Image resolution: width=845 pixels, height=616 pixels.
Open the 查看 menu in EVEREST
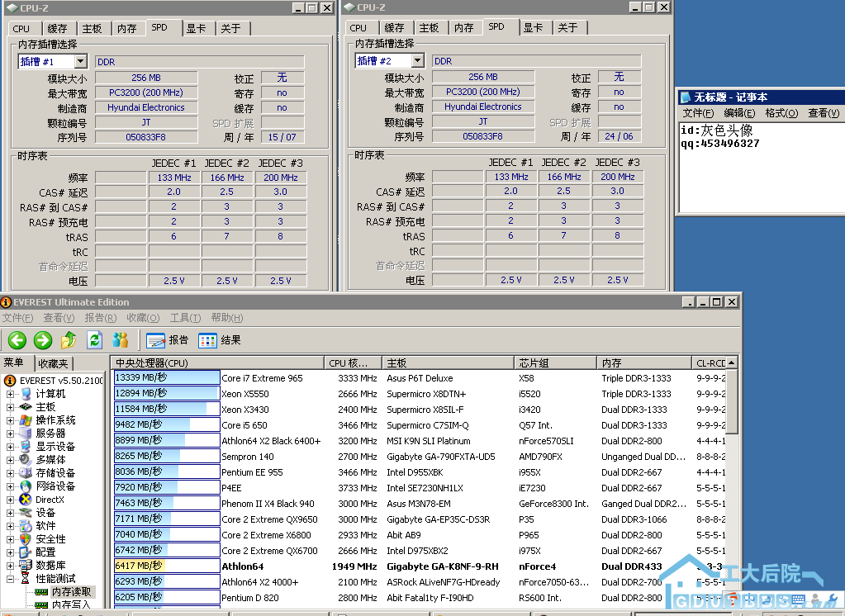(x=59, y=318)
